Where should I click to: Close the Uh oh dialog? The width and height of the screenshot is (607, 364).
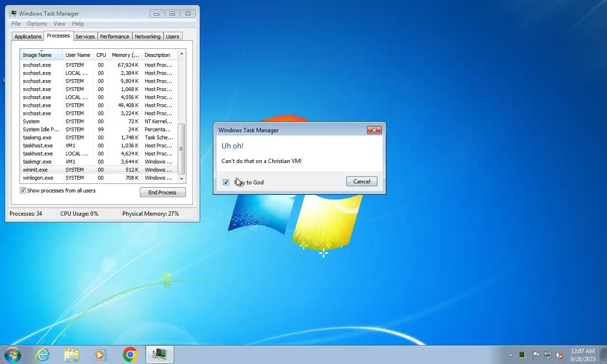tap(374, 130)
